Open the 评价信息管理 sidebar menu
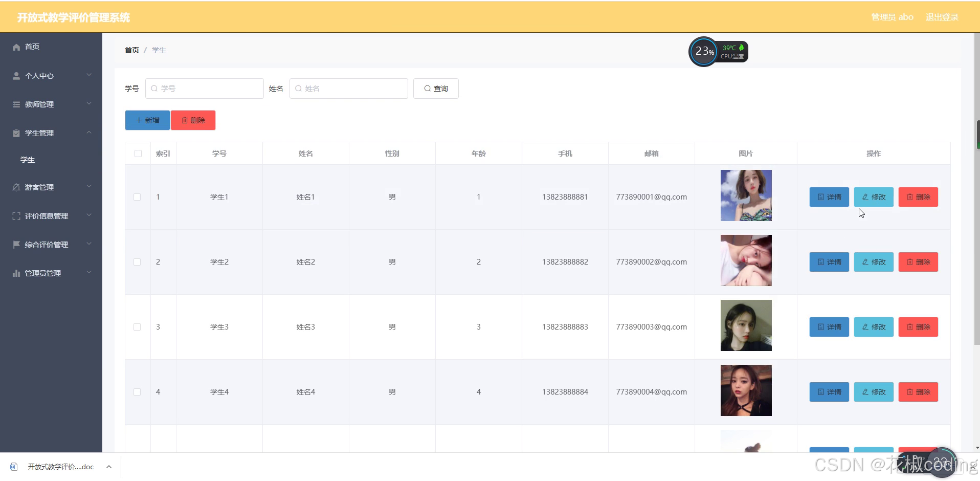 [x=51, y=216]
